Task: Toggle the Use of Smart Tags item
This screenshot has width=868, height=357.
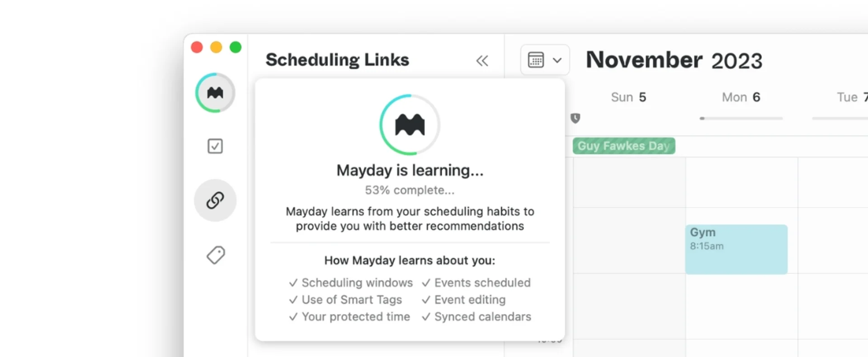Action: coord(346,300)
